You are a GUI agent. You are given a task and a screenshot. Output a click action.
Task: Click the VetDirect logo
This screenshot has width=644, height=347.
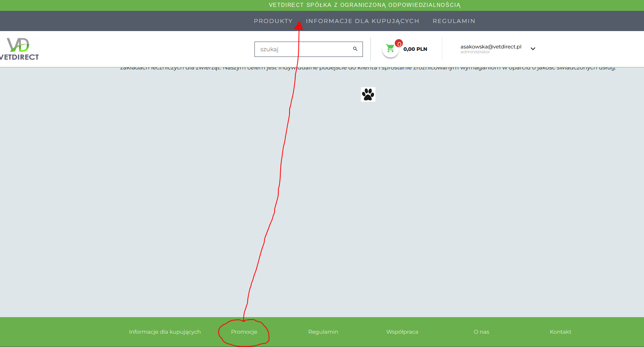click(x=19, y=49)
